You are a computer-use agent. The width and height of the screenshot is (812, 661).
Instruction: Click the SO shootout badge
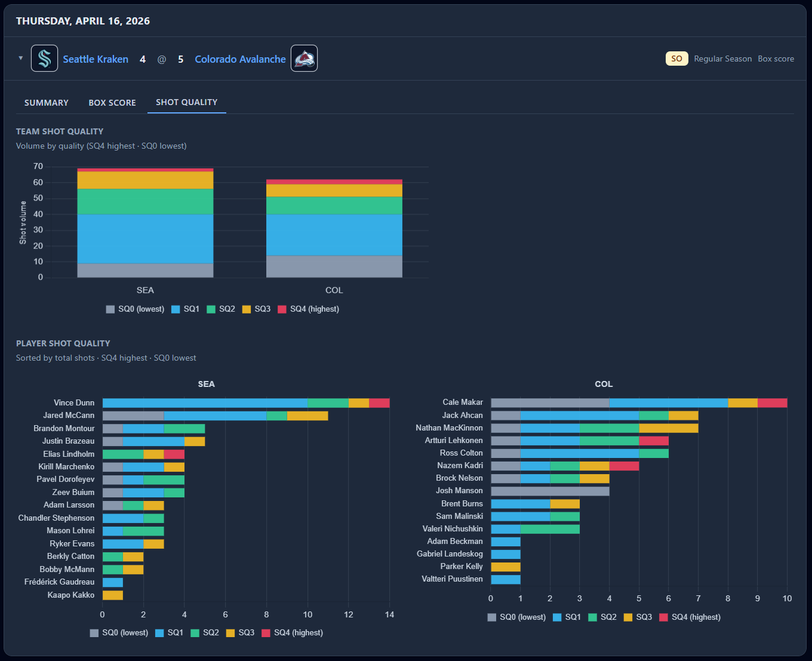[676, 59]
